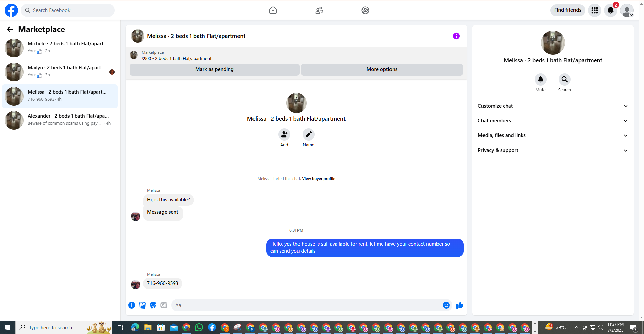Send a thumbs-up like
Viewport: 644px width, 334px height.
click(460, 305)
